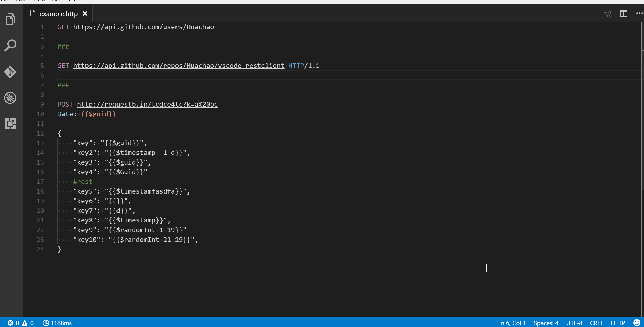
Task: Click the HTTP language mode indicator
Action: [618, 323]
